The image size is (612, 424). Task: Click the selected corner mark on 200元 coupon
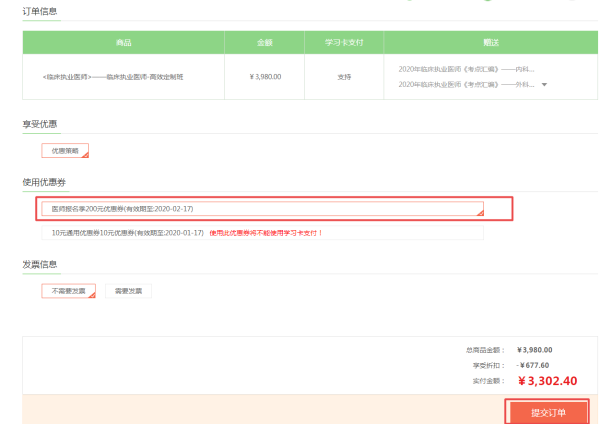coord(479,213)
